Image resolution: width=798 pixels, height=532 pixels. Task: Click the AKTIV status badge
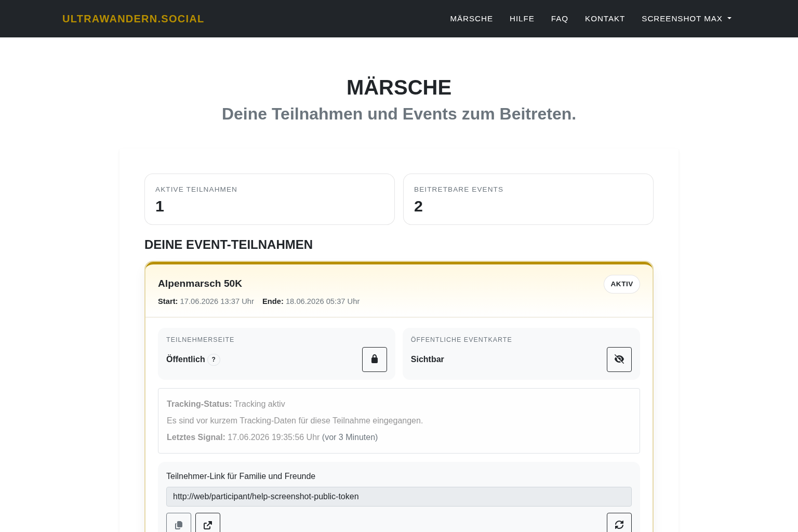(x=622, y=284)
